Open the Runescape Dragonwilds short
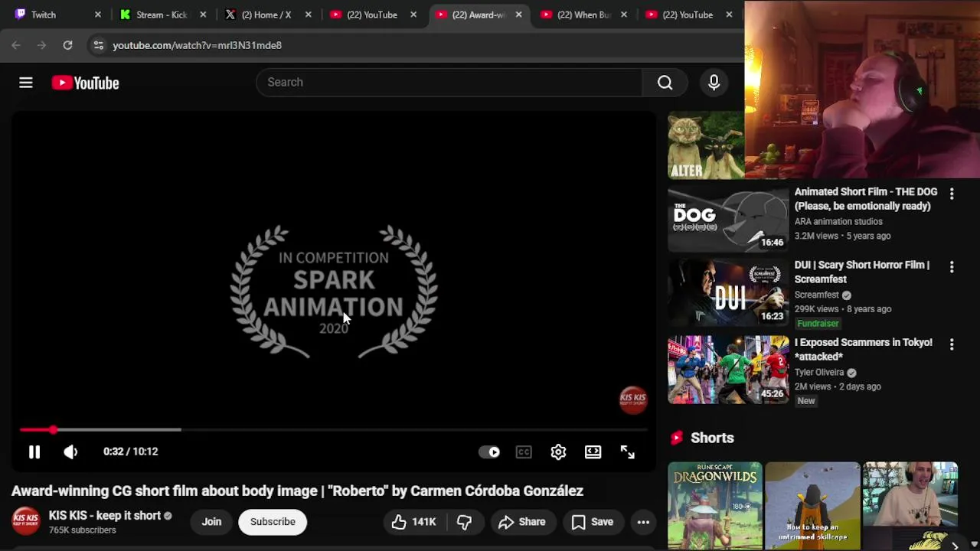The width and height of the screenshot is (980, 551). pyautogui.click(x=715, y=506)
